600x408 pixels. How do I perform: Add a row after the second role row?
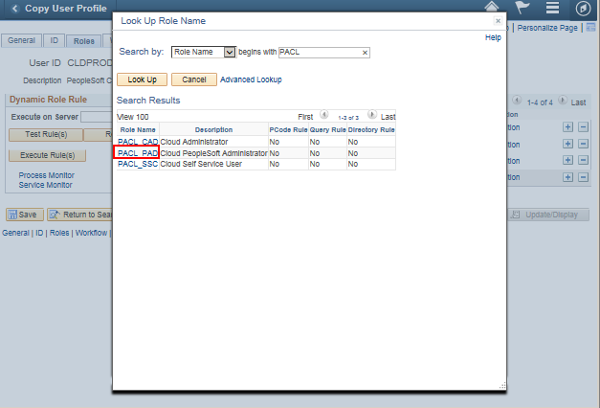568,144
